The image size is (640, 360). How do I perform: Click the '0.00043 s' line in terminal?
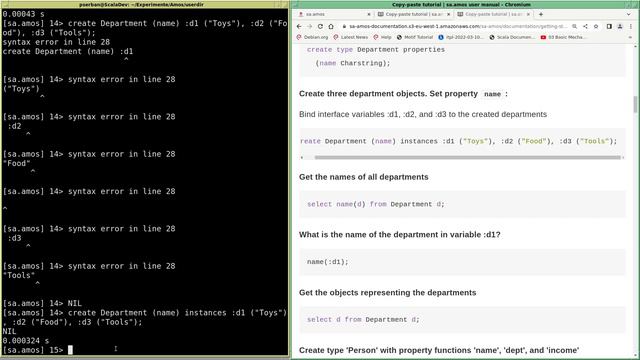[x=23, y=14]
